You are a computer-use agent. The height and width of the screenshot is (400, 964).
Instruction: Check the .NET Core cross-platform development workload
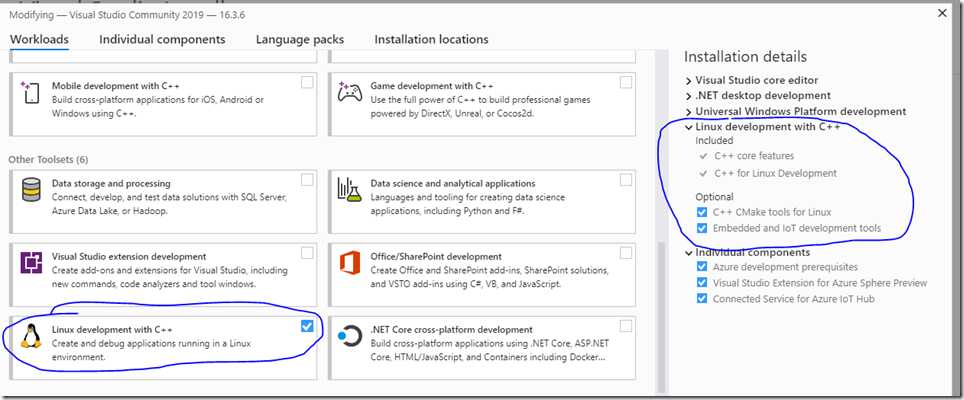[x=626, y=326]
